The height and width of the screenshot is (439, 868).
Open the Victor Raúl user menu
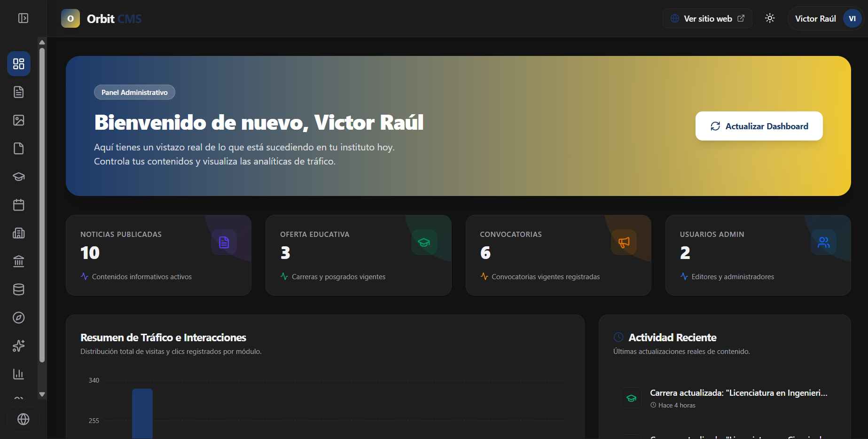tap(826, 19)
